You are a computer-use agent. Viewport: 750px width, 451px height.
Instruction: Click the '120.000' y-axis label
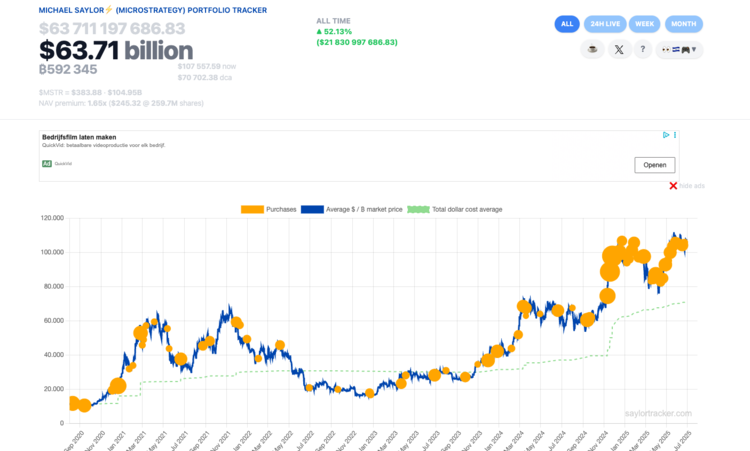pyautogui.click(x=52, y=218)
